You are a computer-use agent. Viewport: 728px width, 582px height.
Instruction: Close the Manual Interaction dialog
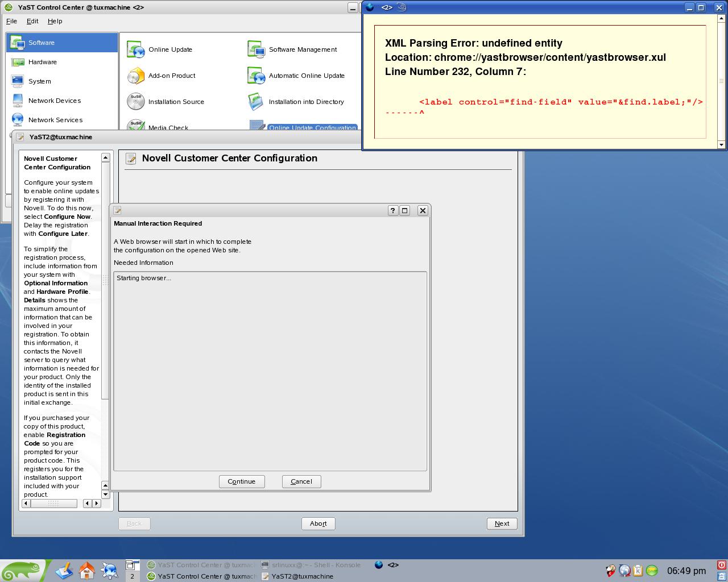coord(423,210)
